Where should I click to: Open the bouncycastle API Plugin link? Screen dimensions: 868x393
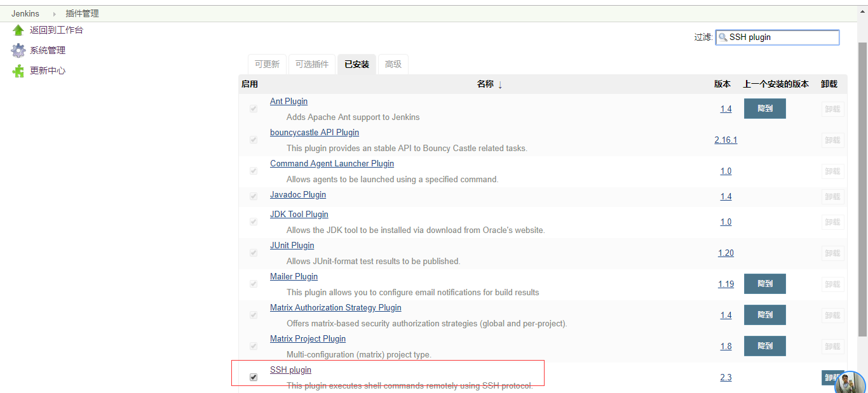315,133
